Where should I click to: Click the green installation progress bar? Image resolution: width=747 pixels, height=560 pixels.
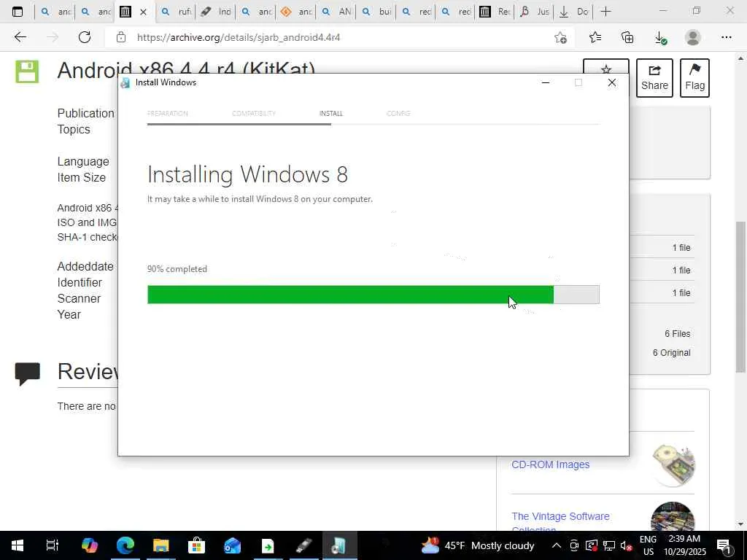click(373, 295)
